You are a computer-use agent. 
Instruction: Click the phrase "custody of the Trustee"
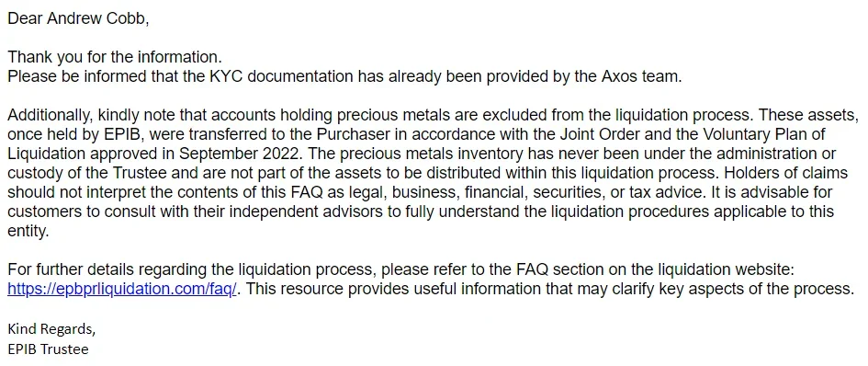pyautogui.click(x=85, y=173)
